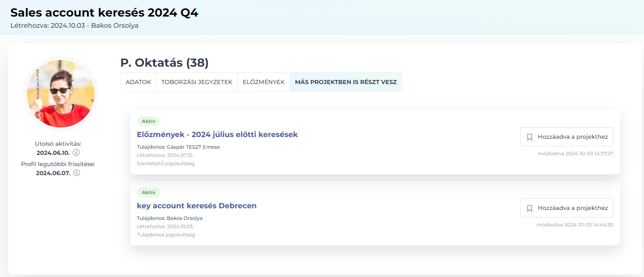The image size is (644, 277).
Task: Click bookmark icon in the Debrecen project card
Action: click(x=530, y=208)
